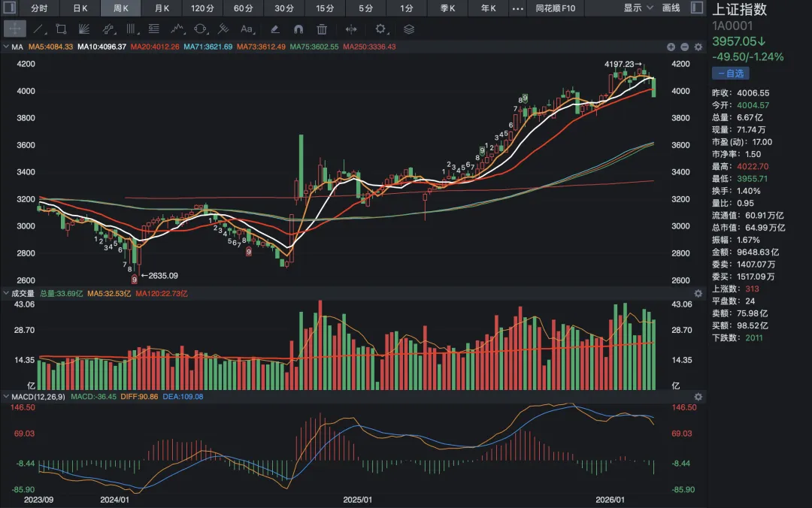Select the vertical period lines tool

click(131, 29)
